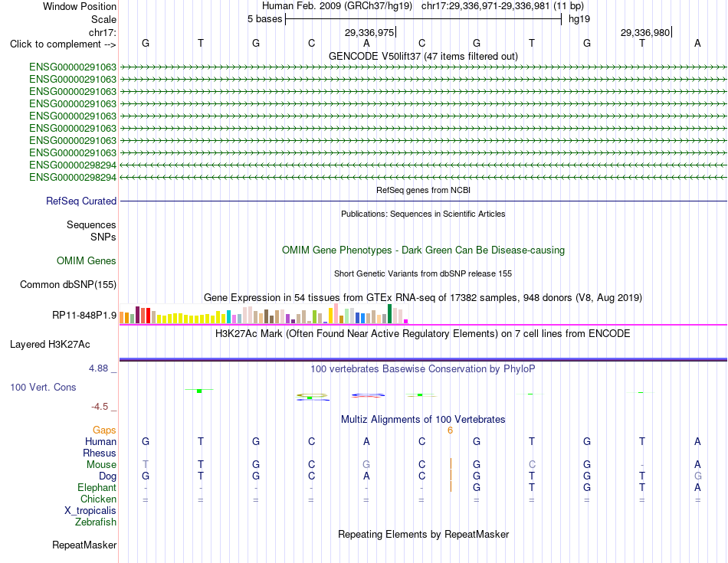Image resolution: width=728 pixels, height=563 pixels.
Task: Click 'Publications: Sequences in Scientific Articles' title
Action: click(423, 214)
